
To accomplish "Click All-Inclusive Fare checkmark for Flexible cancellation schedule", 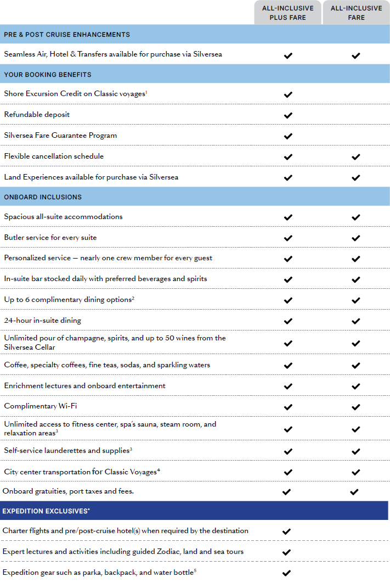I will point(356,157).
